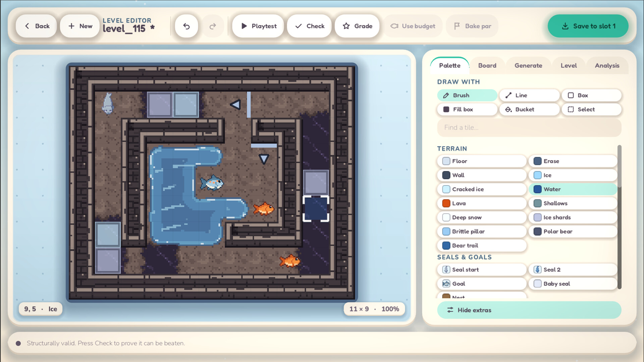
Task: Choose the Wall terrain swatch
Action: pyautogui.click(x=482, y=175)
